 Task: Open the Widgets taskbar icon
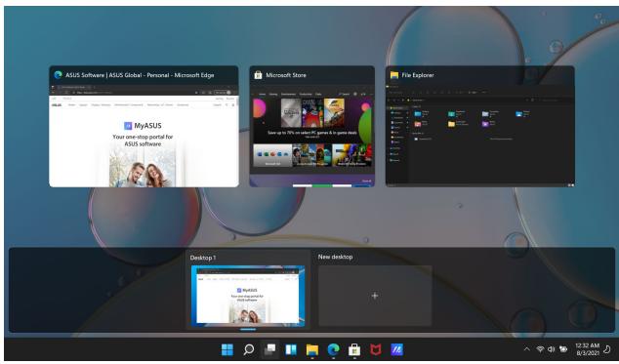(291, 349)
